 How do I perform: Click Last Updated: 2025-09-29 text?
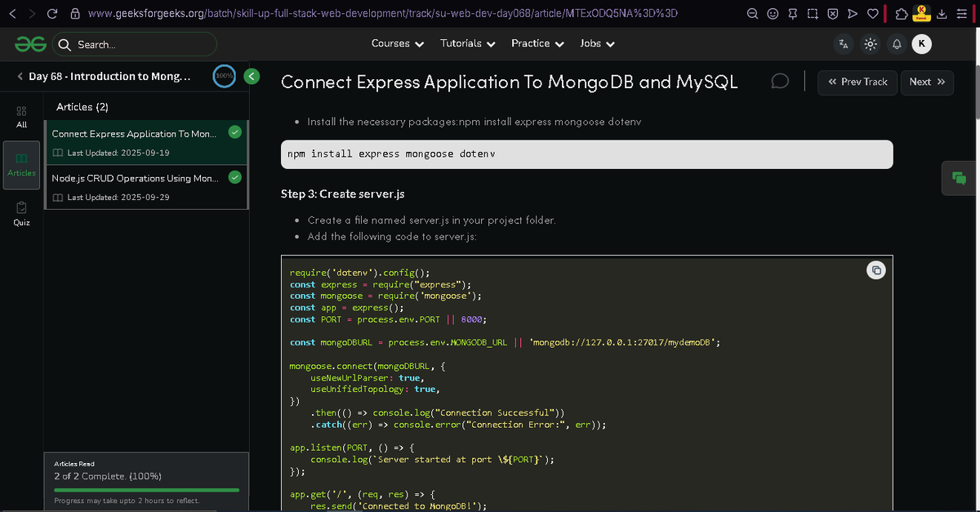pyautogui.click(x=118, y=198)
